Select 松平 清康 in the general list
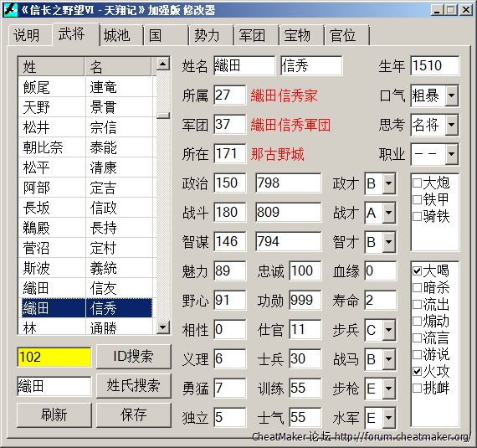Viewport: 477px width, 448px height. click(85, 167)
